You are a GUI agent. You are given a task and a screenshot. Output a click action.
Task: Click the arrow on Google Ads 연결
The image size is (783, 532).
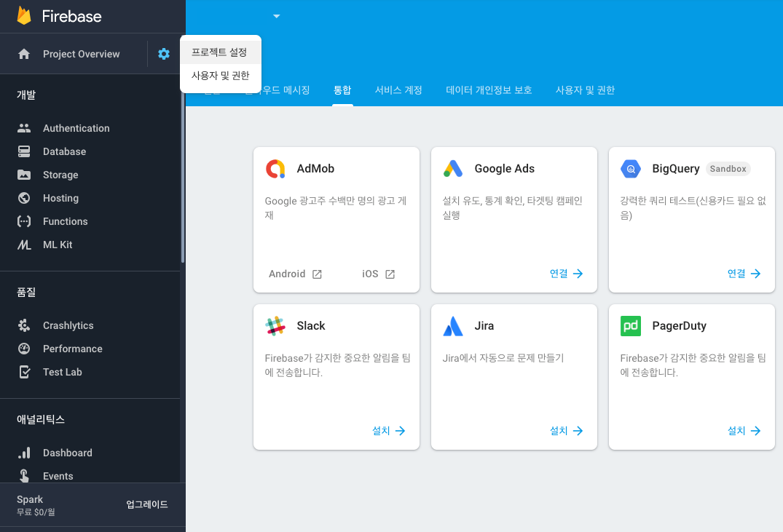(x=578, y=274)
